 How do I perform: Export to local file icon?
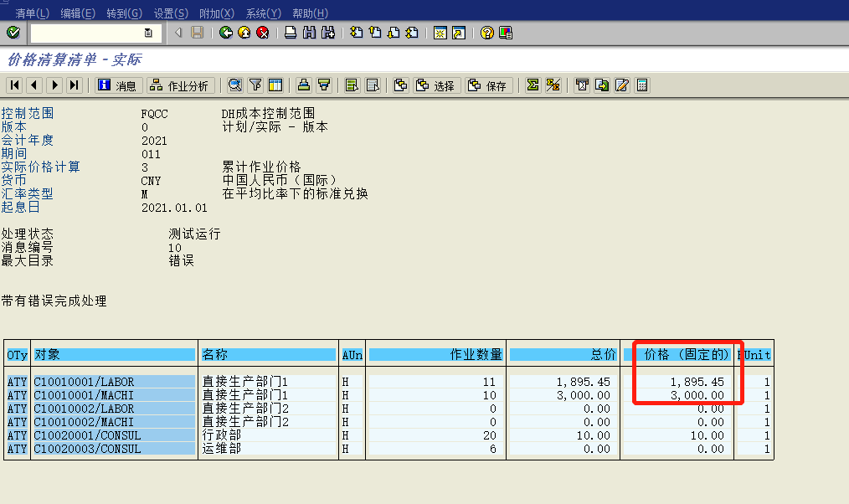click(602, 85)
